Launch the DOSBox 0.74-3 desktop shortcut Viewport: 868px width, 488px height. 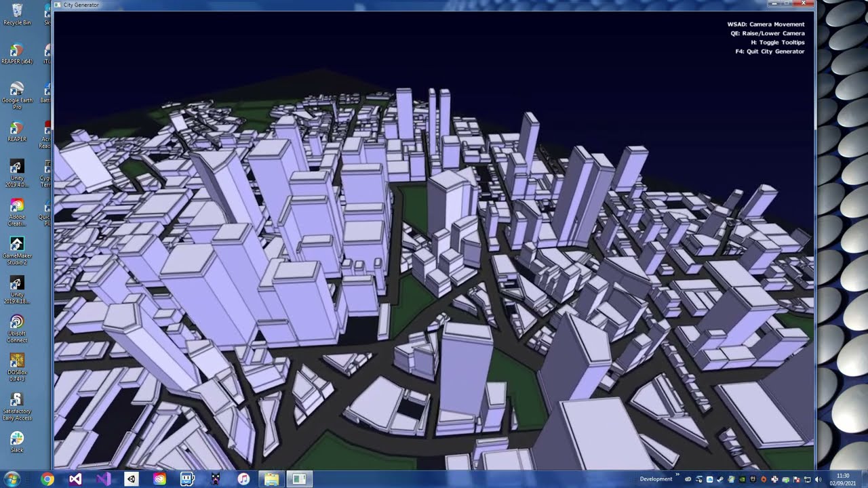(17, 368)
